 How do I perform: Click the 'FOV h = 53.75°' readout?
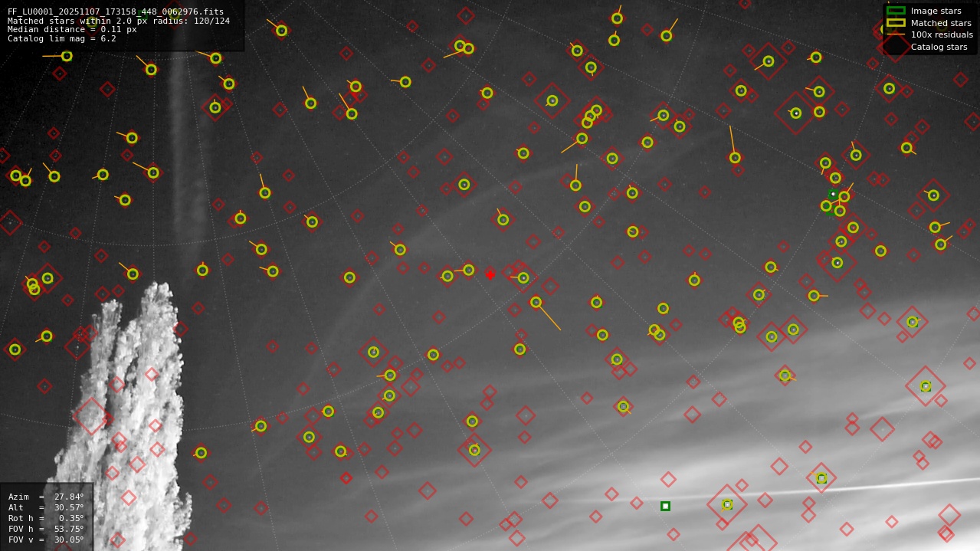click(46, 529)
